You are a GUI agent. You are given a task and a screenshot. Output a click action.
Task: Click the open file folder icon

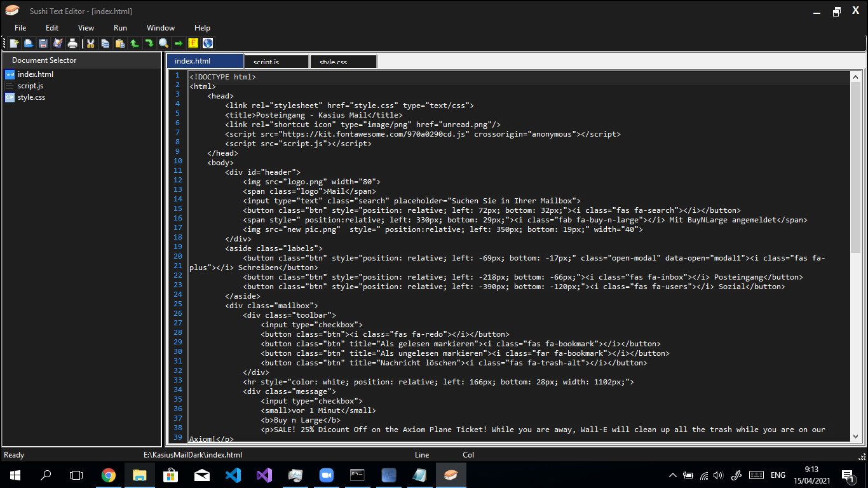coord(29,43)
